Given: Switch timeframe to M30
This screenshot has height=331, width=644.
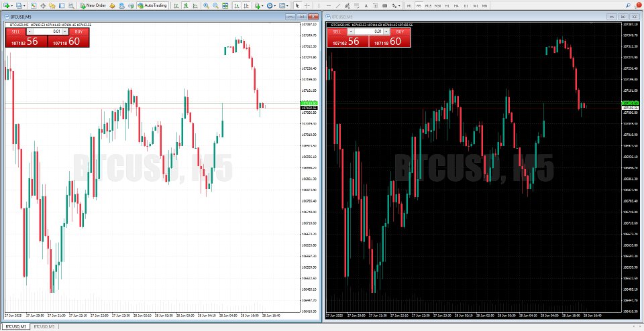Looking at the screenshot, I should coord(438,6).
